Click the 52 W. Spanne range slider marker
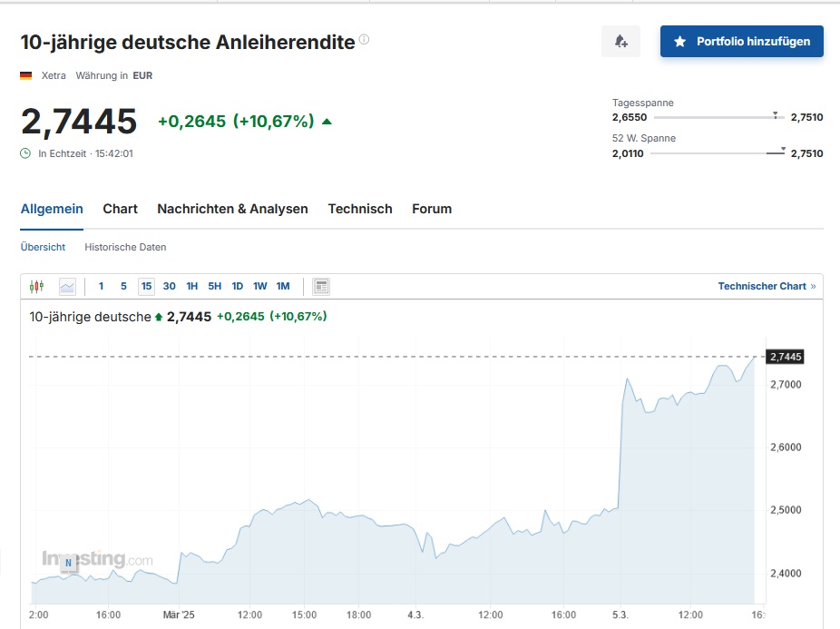This screenshot has width=840, height=629. pos(783,150)
